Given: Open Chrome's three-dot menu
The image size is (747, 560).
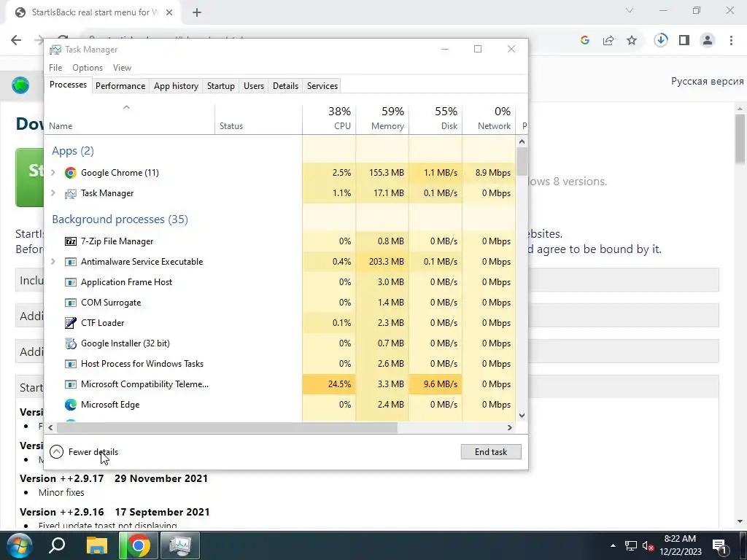Looking at the screenshot, I should (731, 40).
